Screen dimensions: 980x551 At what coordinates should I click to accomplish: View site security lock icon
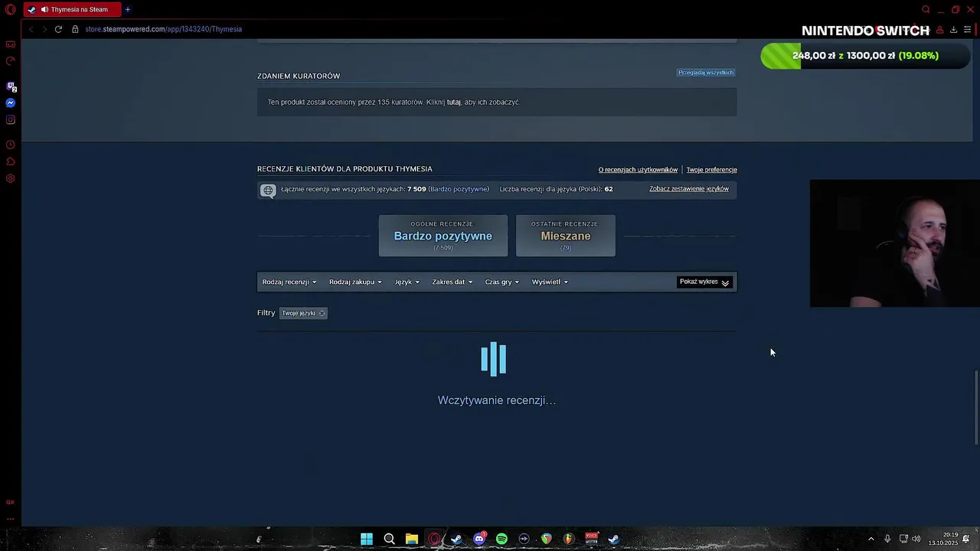point(75,29)
